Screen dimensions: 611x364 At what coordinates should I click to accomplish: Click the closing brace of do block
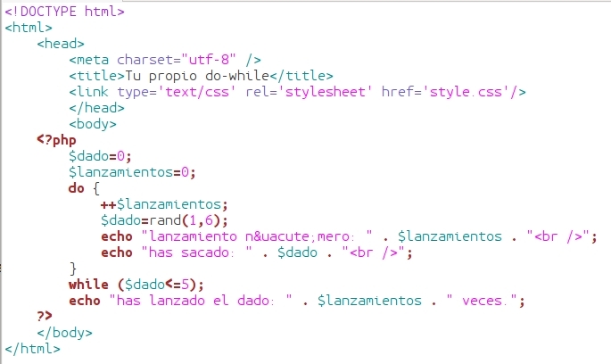tap(72, 269)
